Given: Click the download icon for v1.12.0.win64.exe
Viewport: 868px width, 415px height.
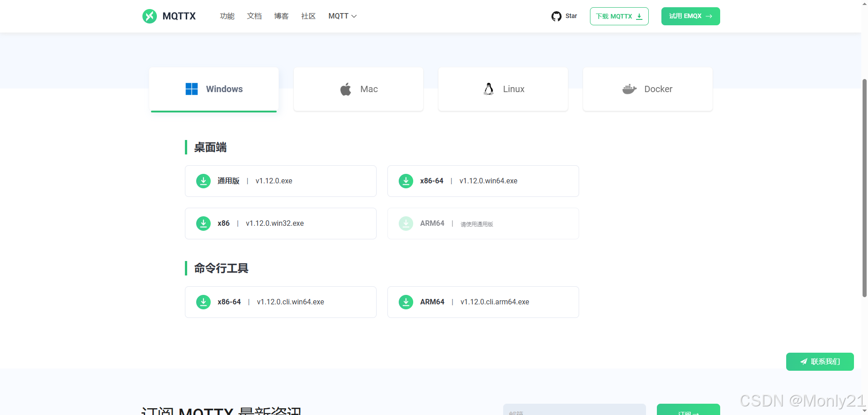Looking at the screenshot, I should pos(406,181).
